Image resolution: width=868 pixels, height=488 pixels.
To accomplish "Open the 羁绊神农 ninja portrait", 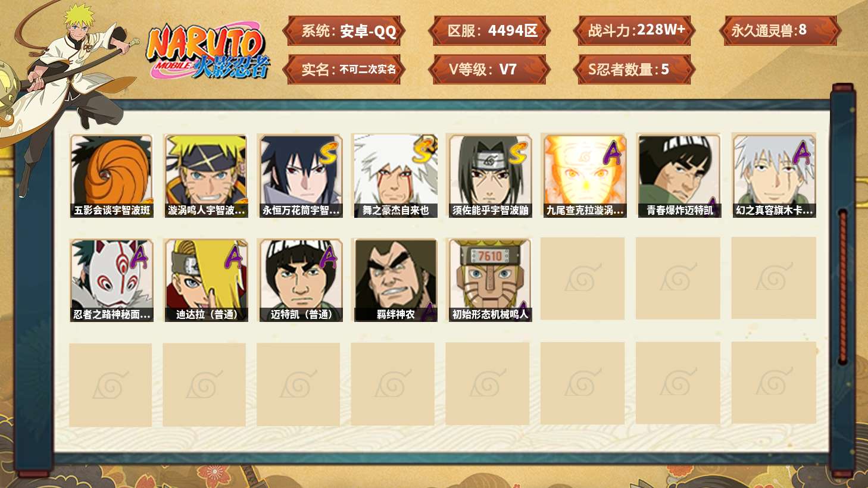I will click(395, 280).
